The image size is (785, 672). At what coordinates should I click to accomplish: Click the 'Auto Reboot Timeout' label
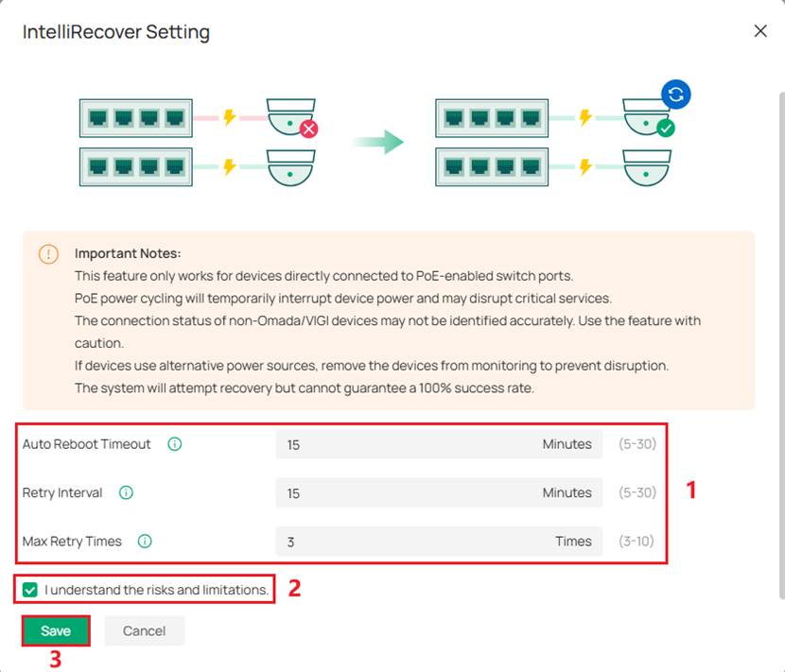[x=86, y=444]
